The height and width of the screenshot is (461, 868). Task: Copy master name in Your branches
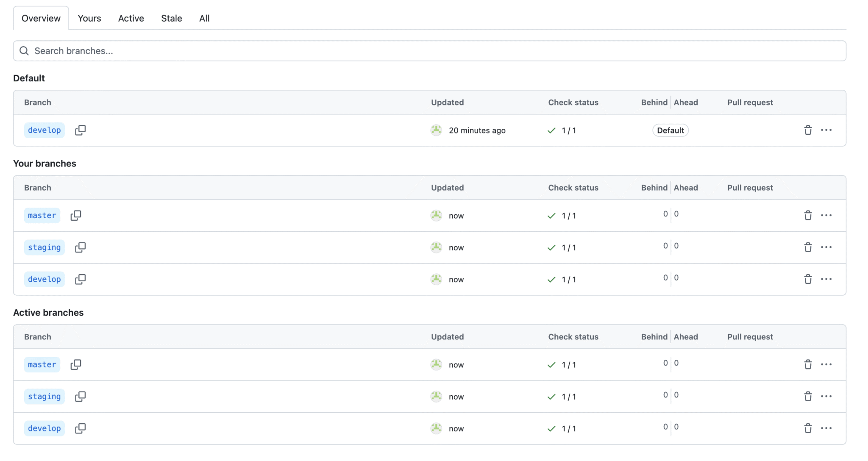tap(76, 215)
